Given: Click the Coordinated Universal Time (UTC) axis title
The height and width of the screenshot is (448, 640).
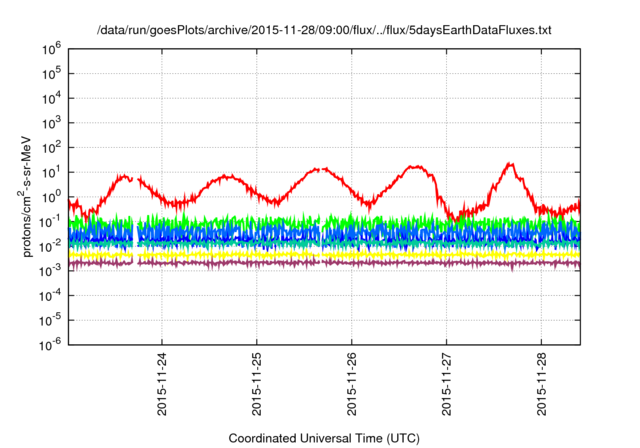Looking at the screenshot, I should [324, 438].
